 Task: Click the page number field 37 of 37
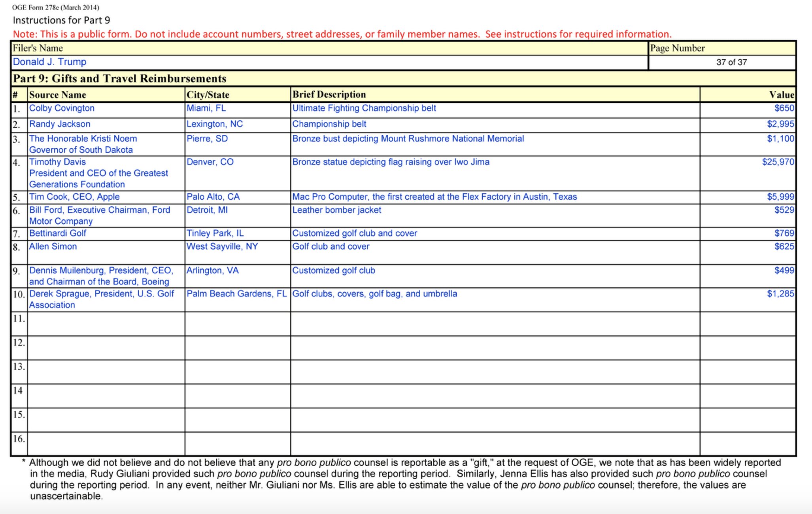(x=731, y=62)
